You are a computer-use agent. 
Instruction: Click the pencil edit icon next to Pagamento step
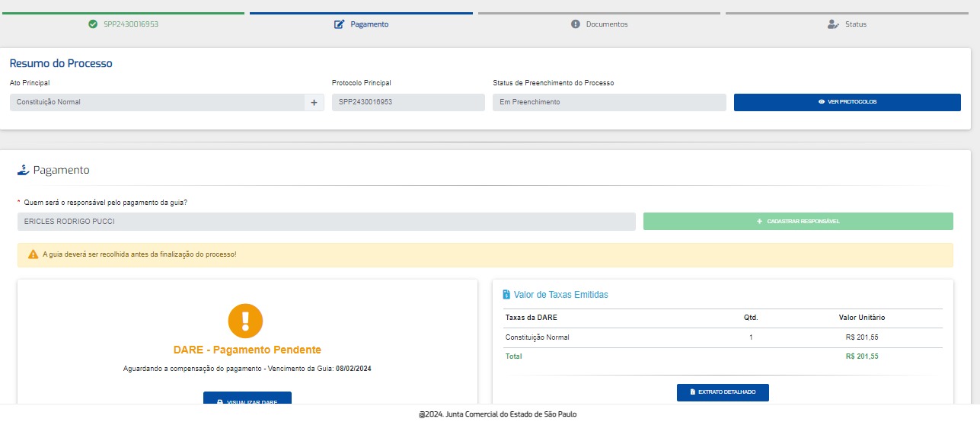click(340, 24)
